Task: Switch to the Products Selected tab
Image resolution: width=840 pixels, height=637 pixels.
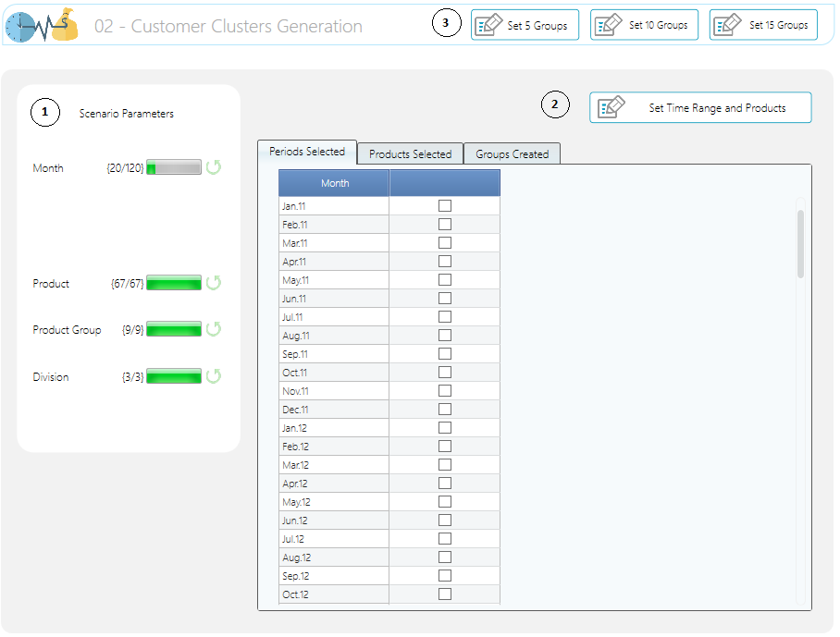Action: [410, 154]
